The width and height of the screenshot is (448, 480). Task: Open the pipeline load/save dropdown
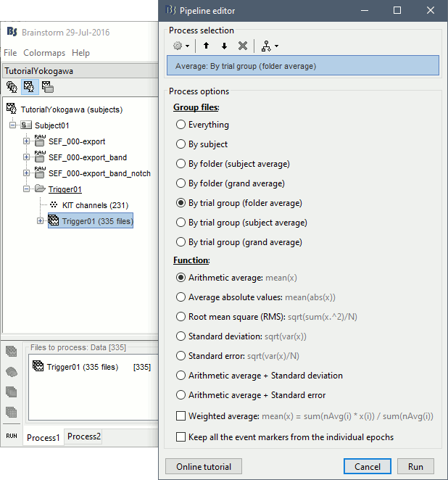point(270,46)
